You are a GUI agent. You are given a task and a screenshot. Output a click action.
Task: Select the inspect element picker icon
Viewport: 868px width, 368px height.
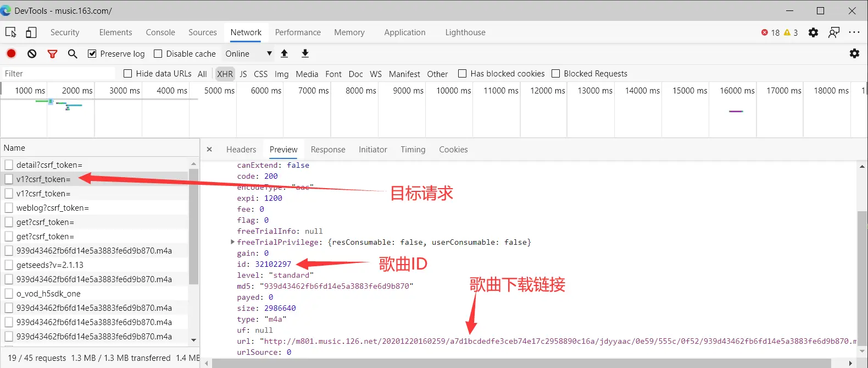click(x=10, y=32)
